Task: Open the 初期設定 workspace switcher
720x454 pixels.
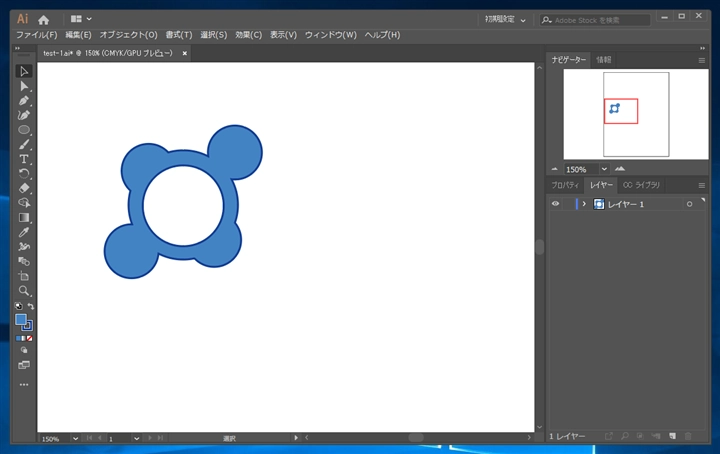Action: (x=506, y=20)
